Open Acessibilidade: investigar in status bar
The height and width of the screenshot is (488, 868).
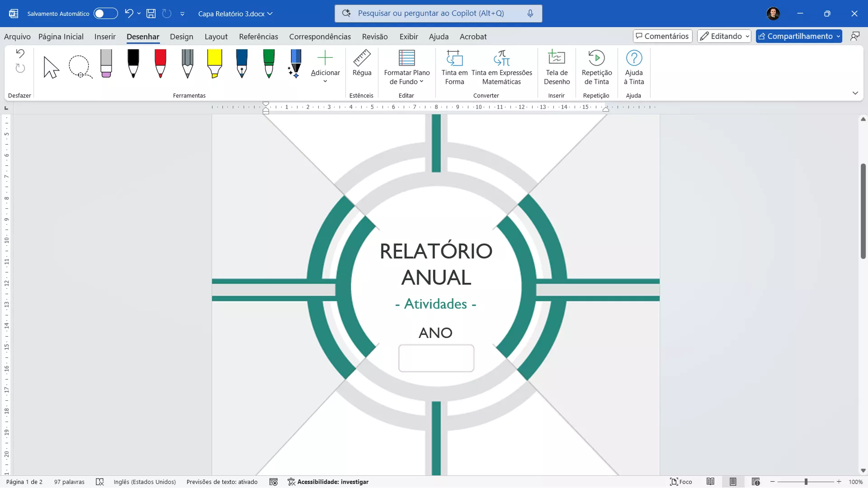coord(328,482)
